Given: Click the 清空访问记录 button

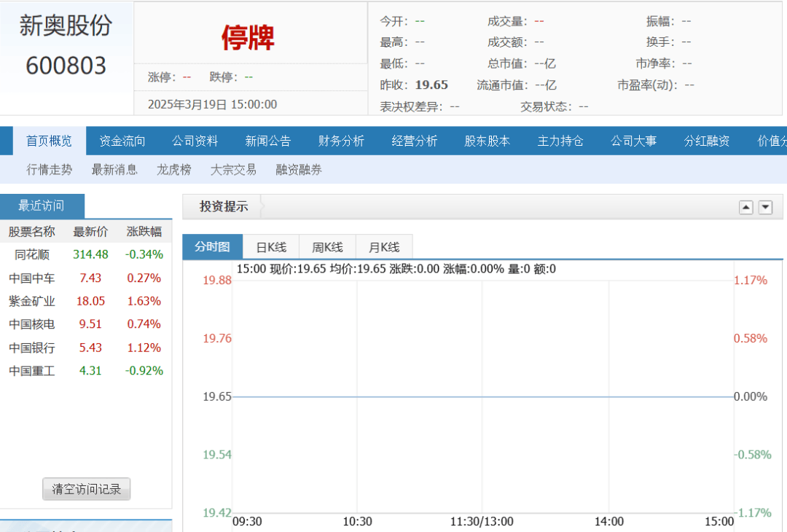Looking at the screenshot, I should pos(86,489).
